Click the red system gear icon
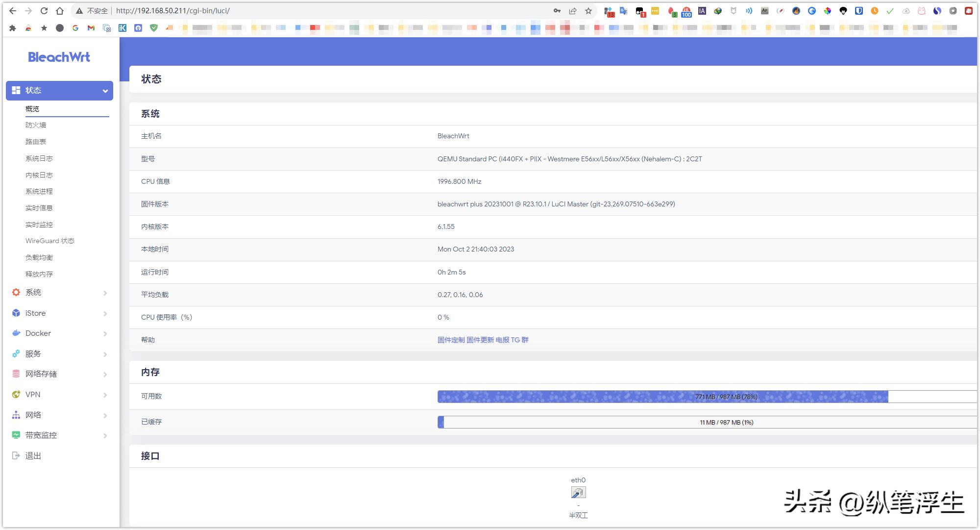Image resolution: width=980 pixels, height=530 pixels. click(16, 292)
